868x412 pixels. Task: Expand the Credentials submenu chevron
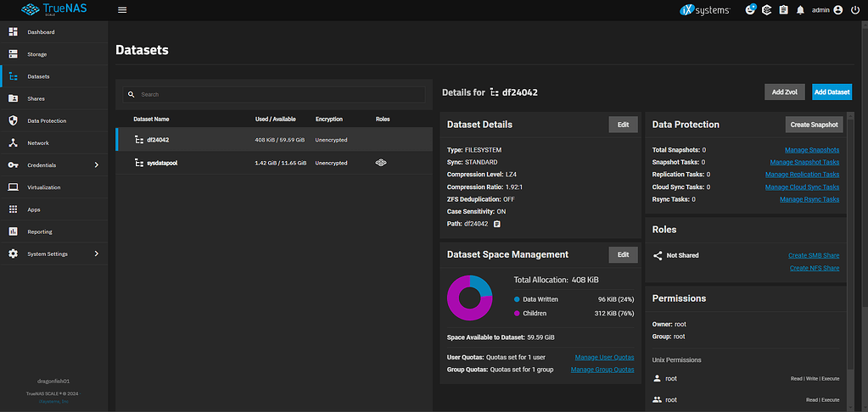[97, 164]
